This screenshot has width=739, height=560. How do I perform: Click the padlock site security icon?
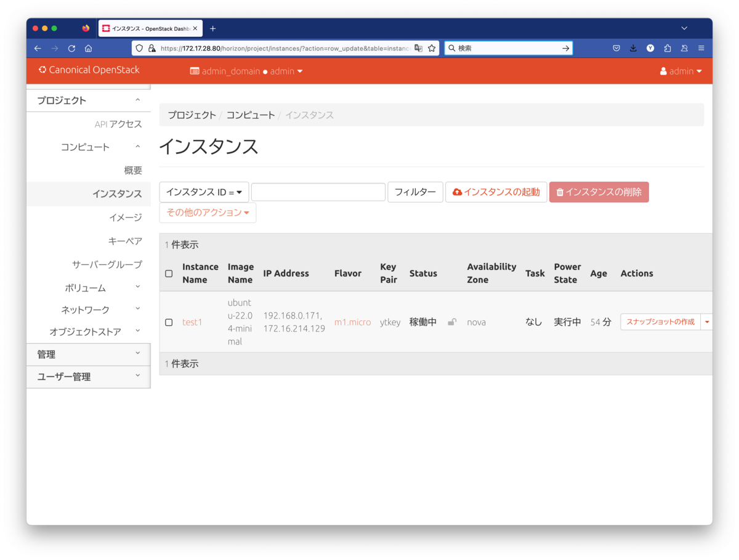click(x=151, y=48)
